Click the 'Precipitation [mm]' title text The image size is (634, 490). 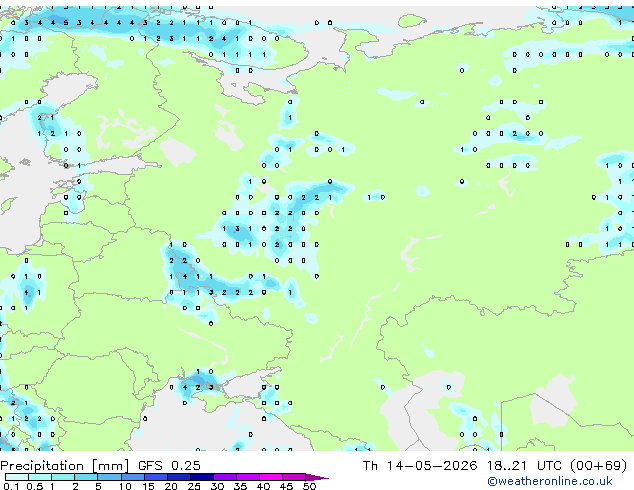[65, 466]
